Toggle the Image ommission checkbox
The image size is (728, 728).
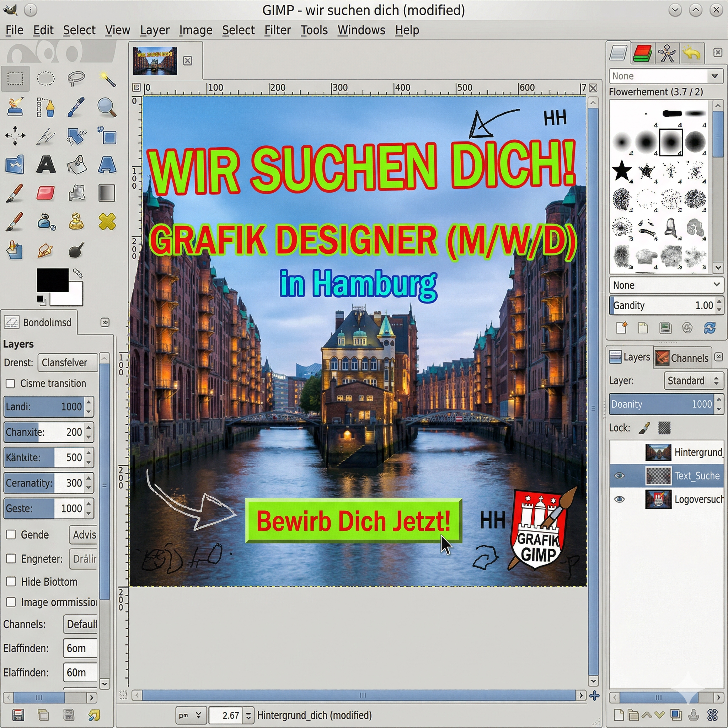pos(11,602)
